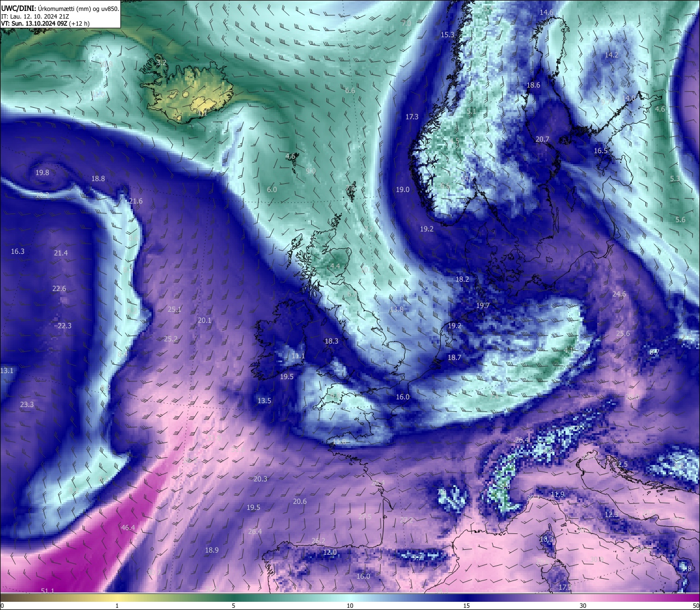700x610 pixels.
Task: Click the 22.6 value on the map
Action: [x=59, y=289]
